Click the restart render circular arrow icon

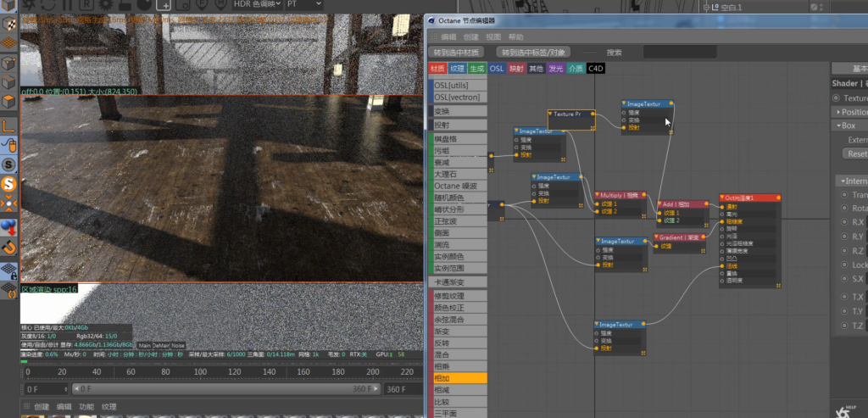click(48, 4)
